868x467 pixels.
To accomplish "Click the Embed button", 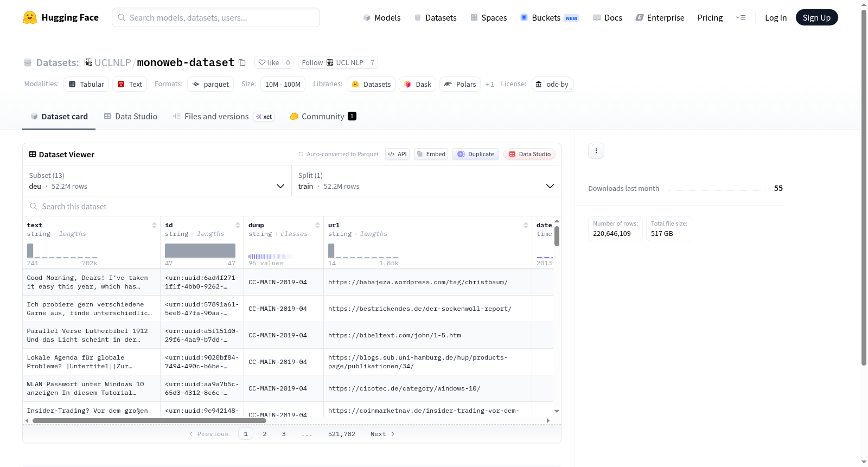I will tap(431, 155).
